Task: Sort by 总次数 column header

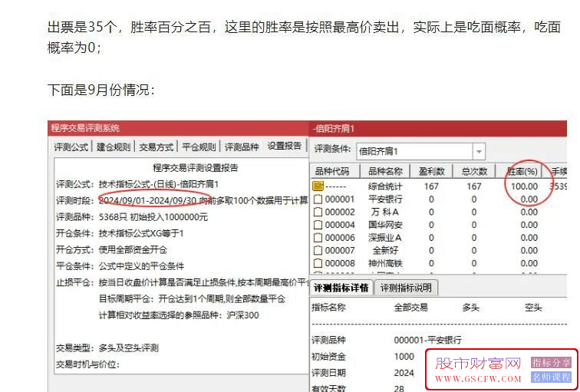Action: pyautogui.click(x=474, y=172)
